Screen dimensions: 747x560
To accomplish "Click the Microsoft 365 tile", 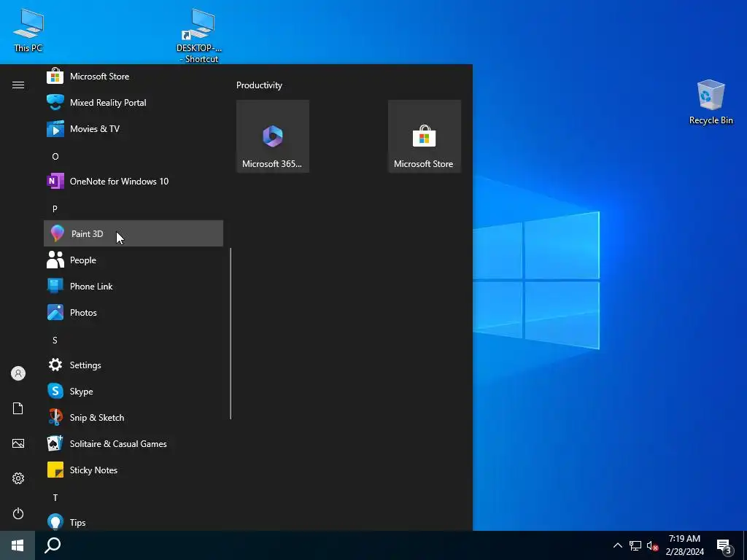I will point(273,136).
